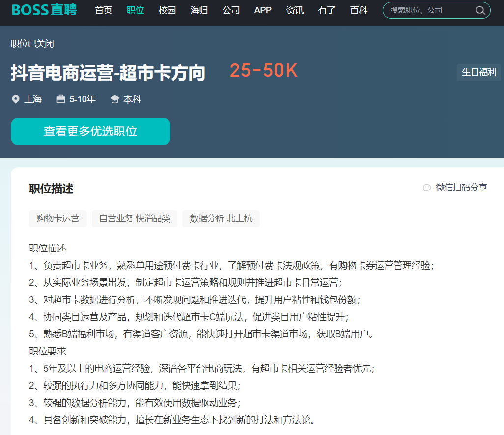Click the 微信扫码分享 link
This screenshot has height=435, width=504.
coord(461,188)
